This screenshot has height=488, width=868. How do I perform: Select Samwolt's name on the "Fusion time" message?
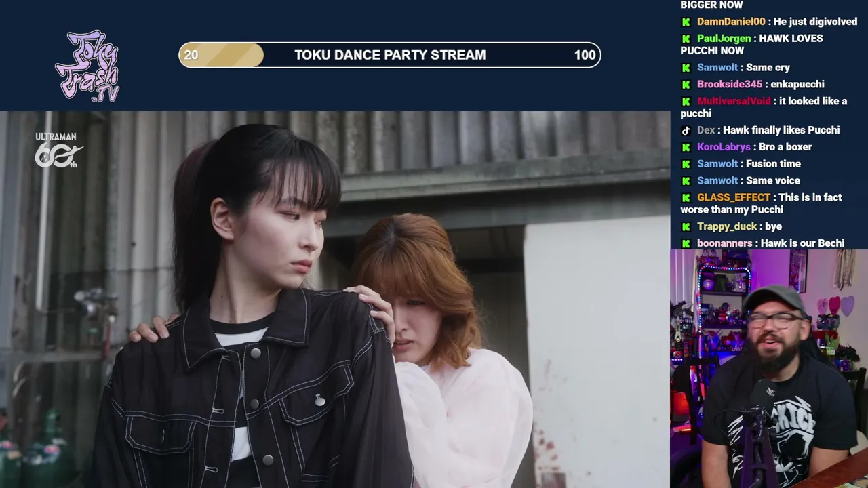pyautogui.click(x=717, y=164)
